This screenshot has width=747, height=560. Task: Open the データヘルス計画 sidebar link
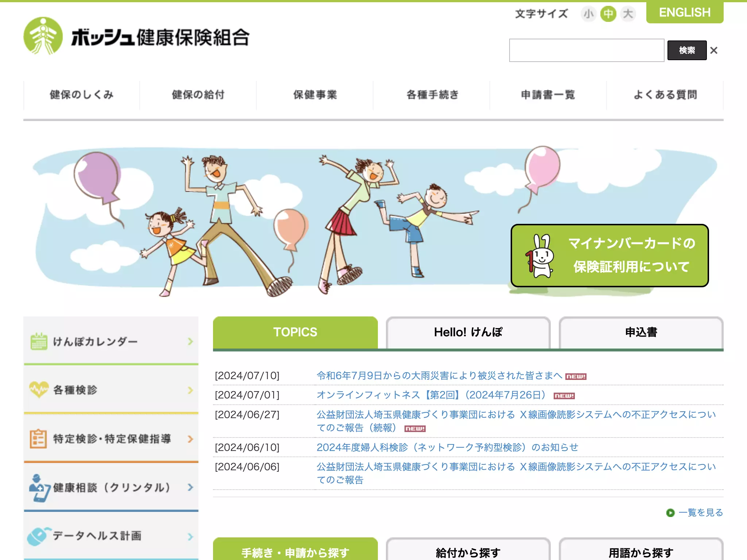tap(111, 536)
